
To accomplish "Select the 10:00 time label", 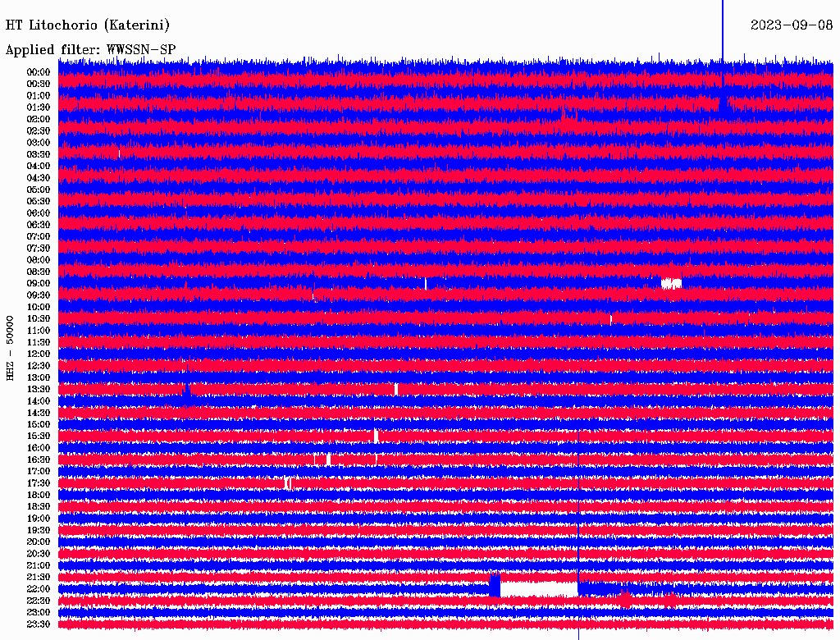I will click(39, 308).
